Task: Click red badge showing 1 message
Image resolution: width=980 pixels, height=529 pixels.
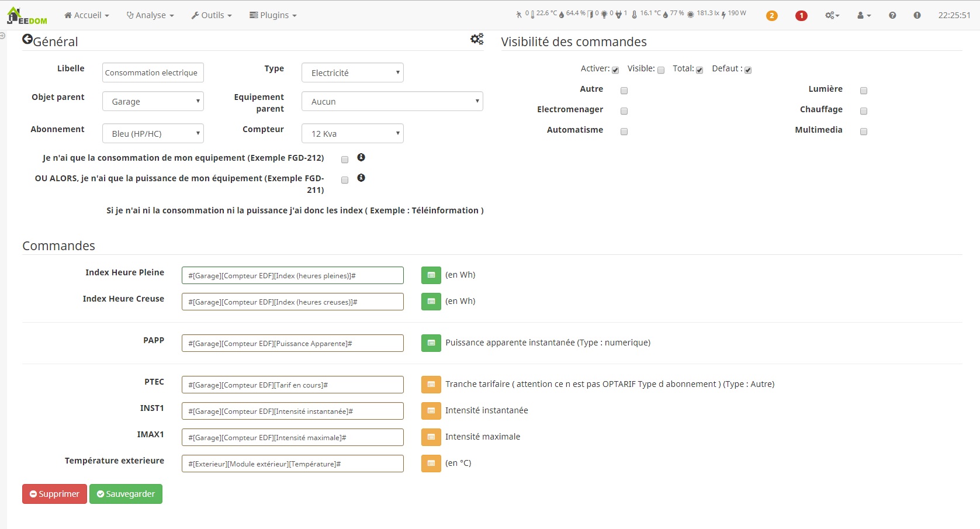Action: (x=801, y=16)
